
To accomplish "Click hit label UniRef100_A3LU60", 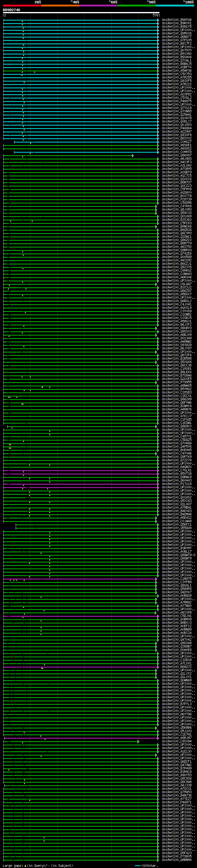I will (177, 165).
